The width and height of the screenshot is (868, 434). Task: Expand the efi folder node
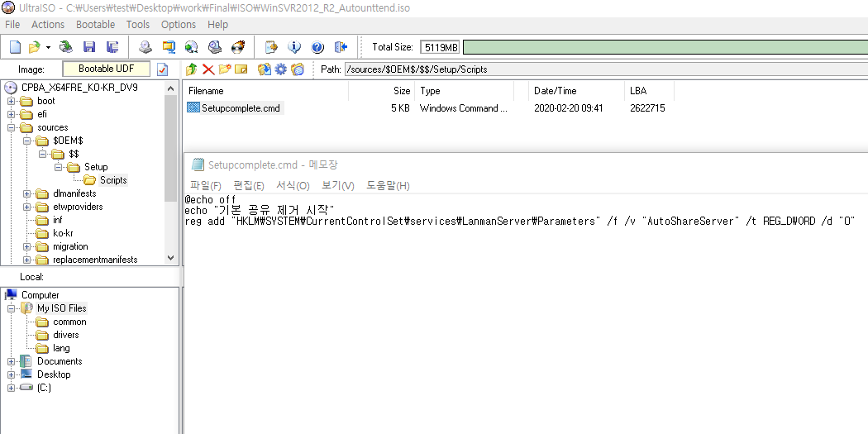coord(11,115)
